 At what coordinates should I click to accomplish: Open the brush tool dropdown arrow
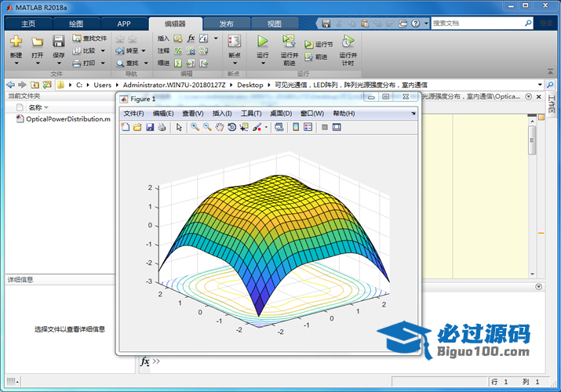266,127
